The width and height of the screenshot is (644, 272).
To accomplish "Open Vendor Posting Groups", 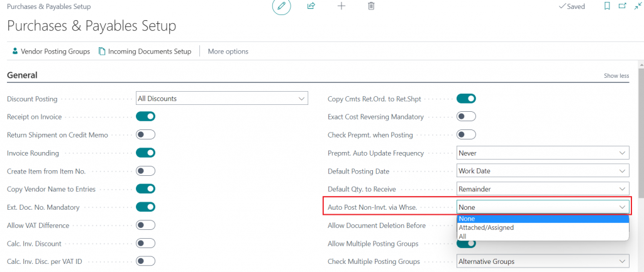I will pos(52,52).
